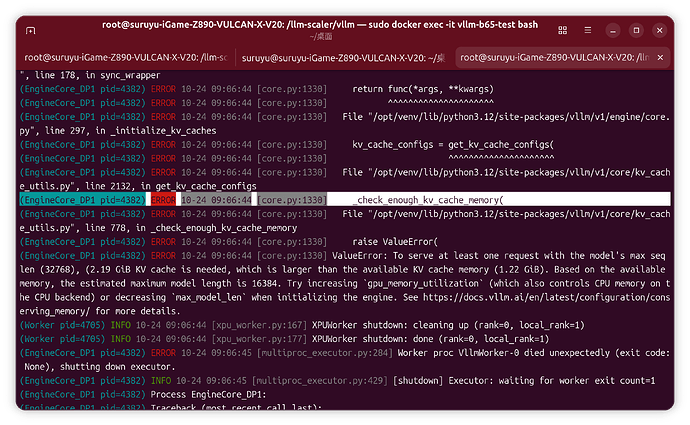The width and height of the screenshot is (690, 425).
Task: Click 'Executor: waiting for worker exit count=1'
Action: pyautogui.click(x=552, y=381)
